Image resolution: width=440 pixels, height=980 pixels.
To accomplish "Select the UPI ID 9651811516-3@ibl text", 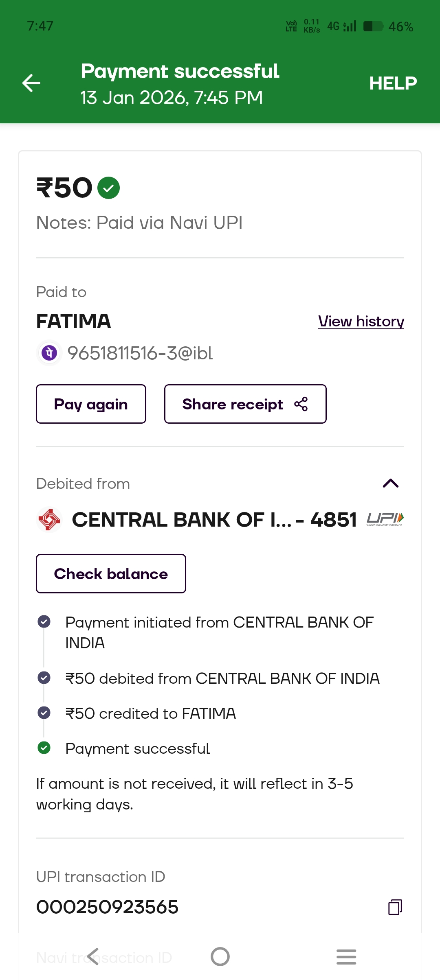I will click(140, 353).
